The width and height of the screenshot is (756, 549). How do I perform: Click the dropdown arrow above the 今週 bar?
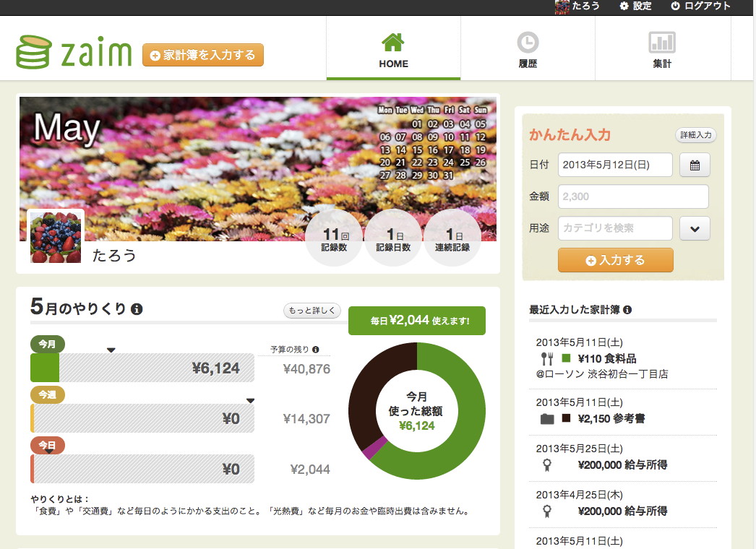click(252, 399)
